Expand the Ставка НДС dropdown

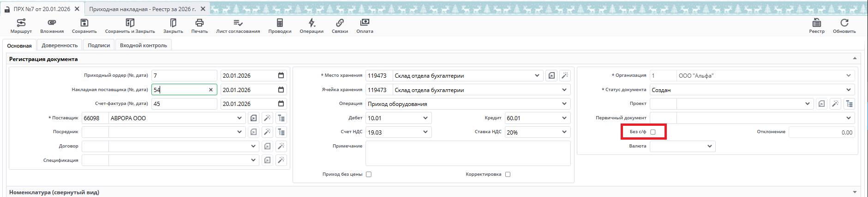coord(564,132)
